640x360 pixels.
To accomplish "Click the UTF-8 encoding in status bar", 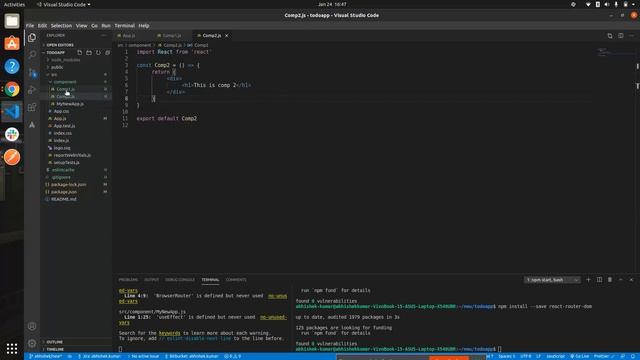I will tap(526, 356).
